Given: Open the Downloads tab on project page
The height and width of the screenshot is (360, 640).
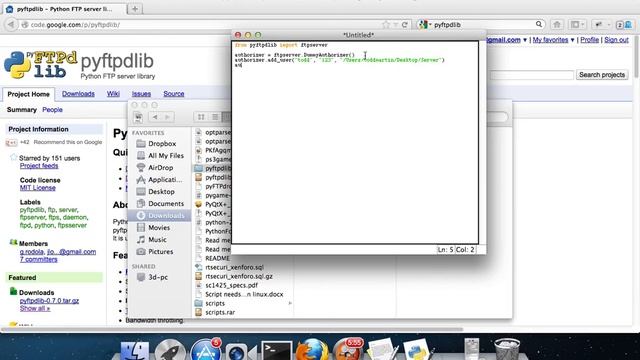Looking at the screenshot, I should 78,94.
